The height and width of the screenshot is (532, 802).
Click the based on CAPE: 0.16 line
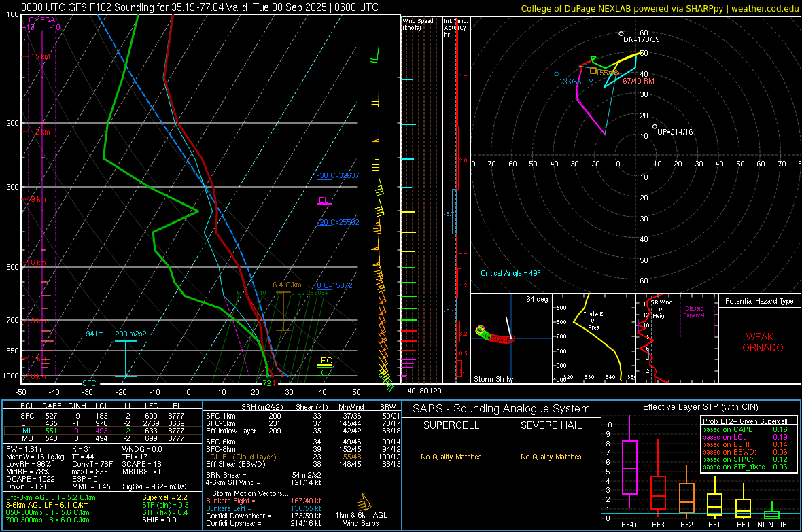745,429
